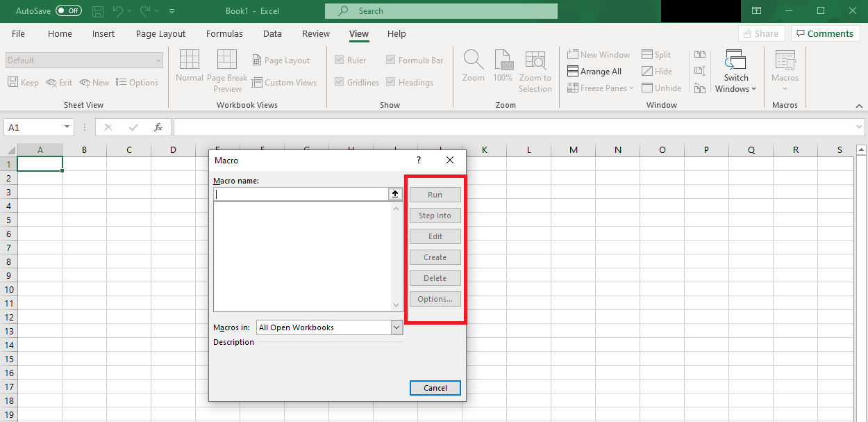Image resolution: width=868 pixels, height=422 pixels.
Task: Click Step Into in the Macro dialog
Action: click(435, 216)
